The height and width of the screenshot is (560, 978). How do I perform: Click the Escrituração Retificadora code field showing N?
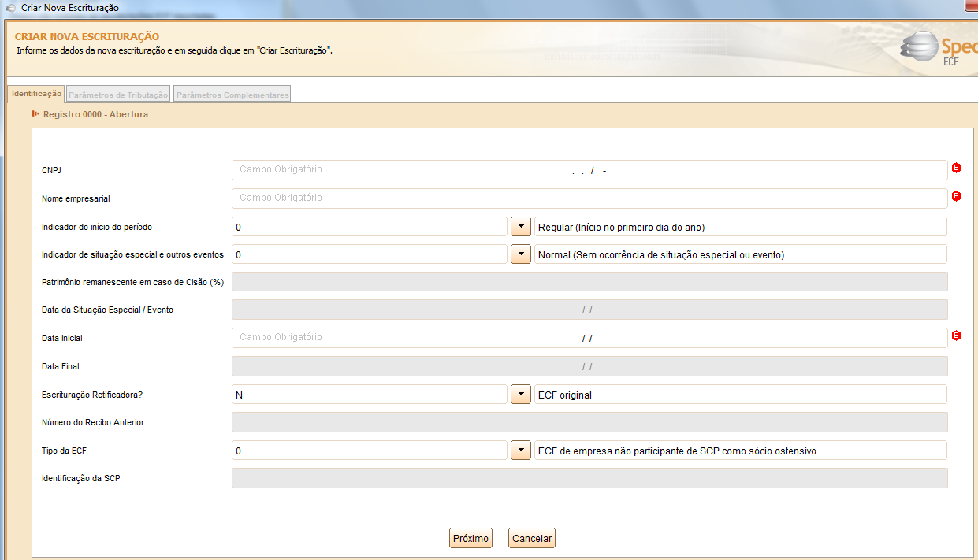click(x=369, y=395)
